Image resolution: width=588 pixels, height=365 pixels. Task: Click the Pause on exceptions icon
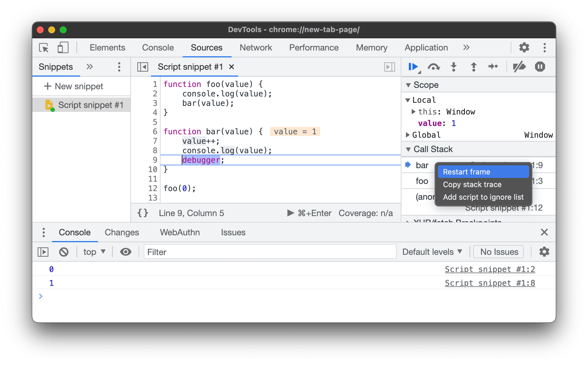click(x=540, y=67)
